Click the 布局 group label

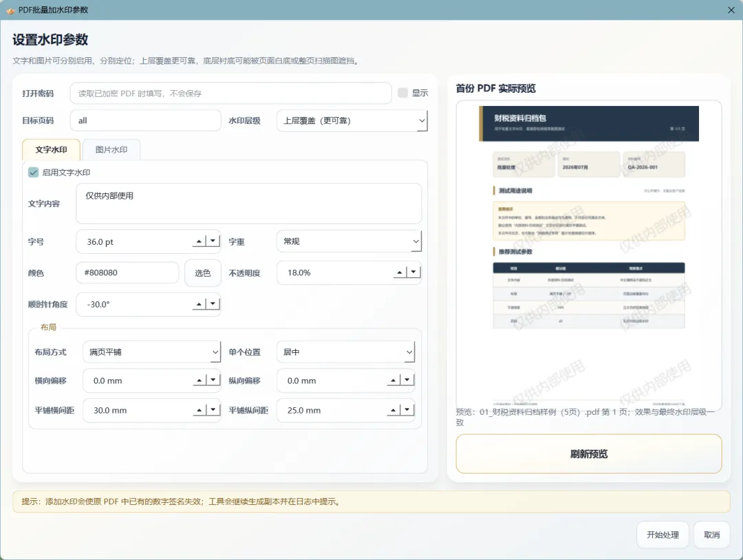pyautogui.click(x=48, y=327)
